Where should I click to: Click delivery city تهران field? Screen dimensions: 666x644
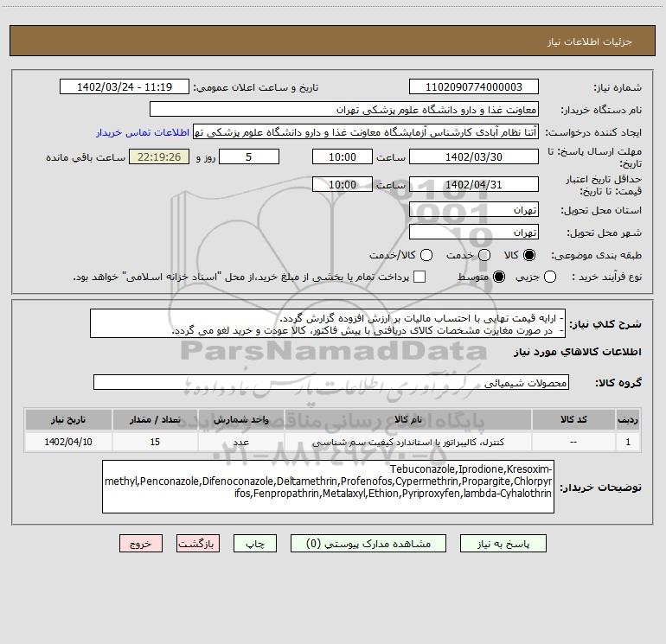coord(474,233)
